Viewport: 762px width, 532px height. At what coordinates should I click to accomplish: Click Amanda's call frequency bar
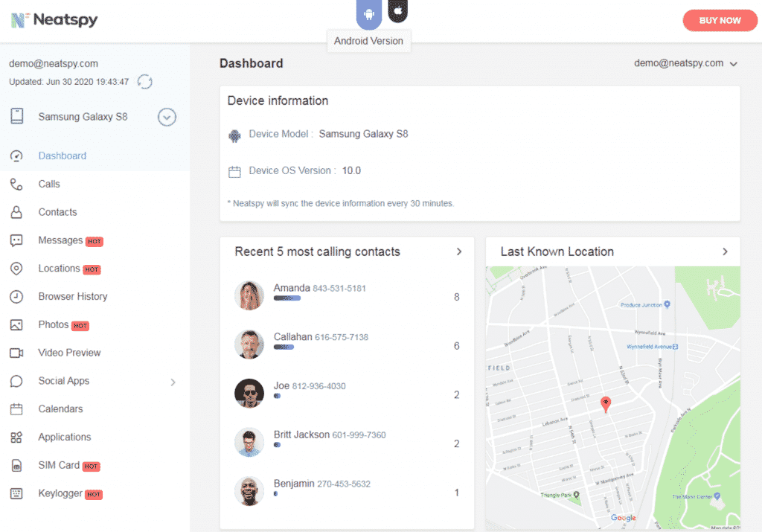coord(286,298)
